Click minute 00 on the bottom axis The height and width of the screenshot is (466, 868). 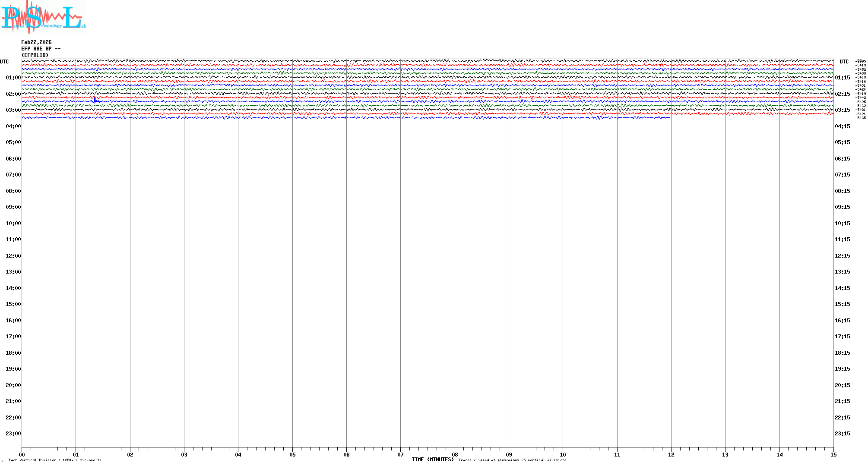22,454
